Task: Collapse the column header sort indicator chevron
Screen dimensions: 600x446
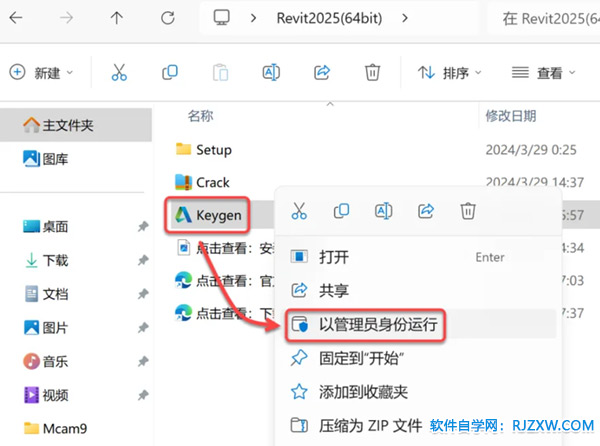Action: [330, 104]
